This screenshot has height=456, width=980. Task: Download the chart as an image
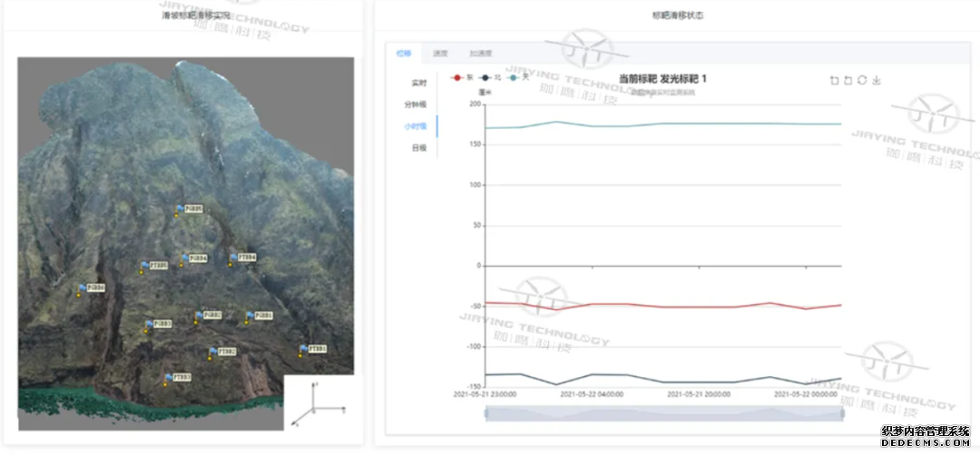click(x=877, y=80)
